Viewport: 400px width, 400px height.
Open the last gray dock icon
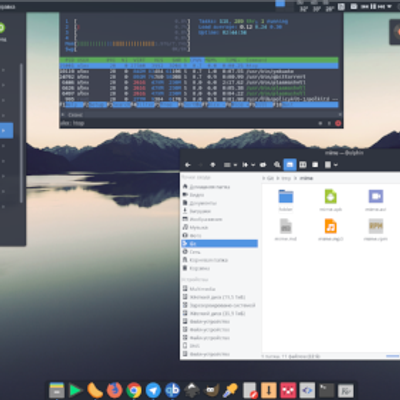click(x=346, y=390)
